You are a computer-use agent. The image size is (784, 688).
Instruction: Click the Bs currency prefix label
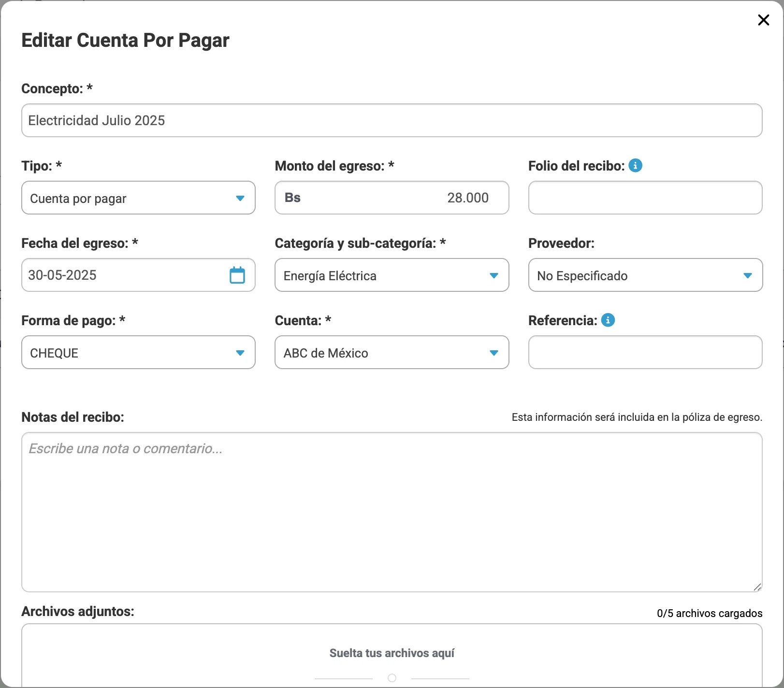(x=292, y=198)
